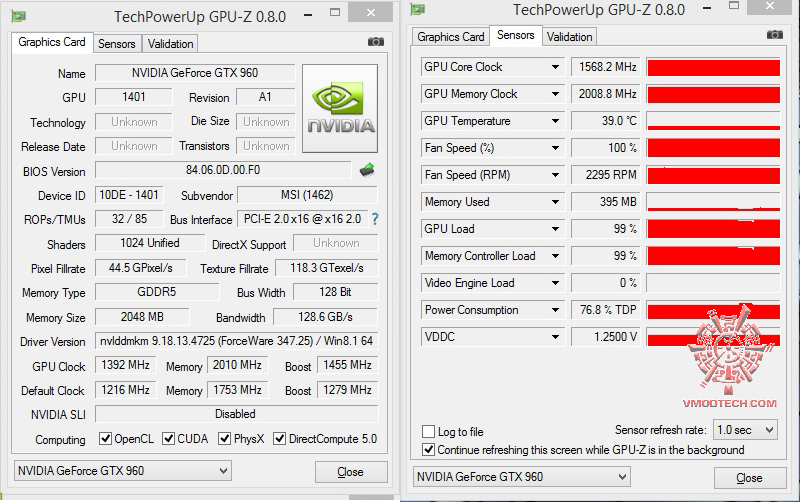Minimize the left Graphics Card window

point(308,15)
